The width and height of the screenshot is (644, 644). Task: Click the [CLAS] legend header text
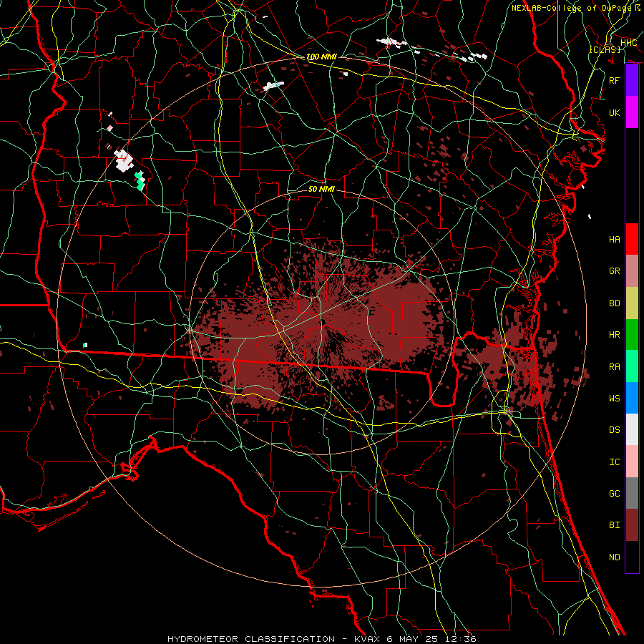pyautogui.click(x=605, y=49)
